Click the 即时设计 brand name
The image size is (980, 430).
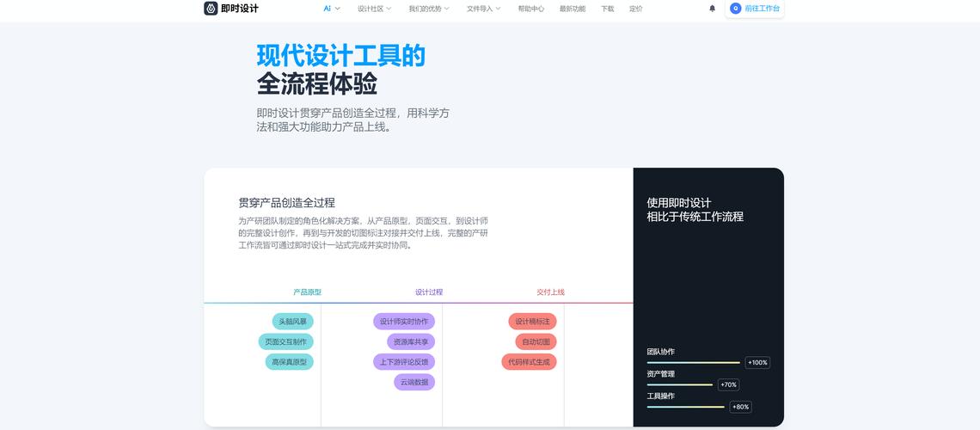pos(239,9)
